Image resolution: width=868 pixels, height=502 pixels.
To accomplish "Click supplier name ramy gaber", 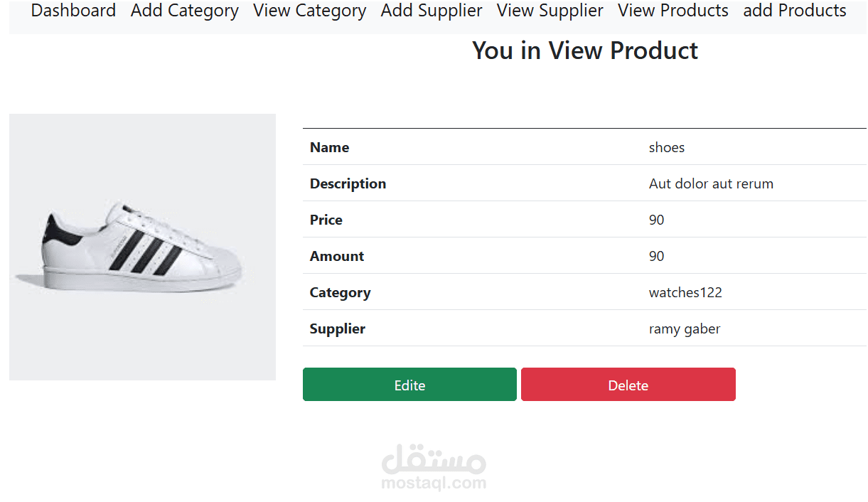I will pyautogui.click(x=685, y=329).
